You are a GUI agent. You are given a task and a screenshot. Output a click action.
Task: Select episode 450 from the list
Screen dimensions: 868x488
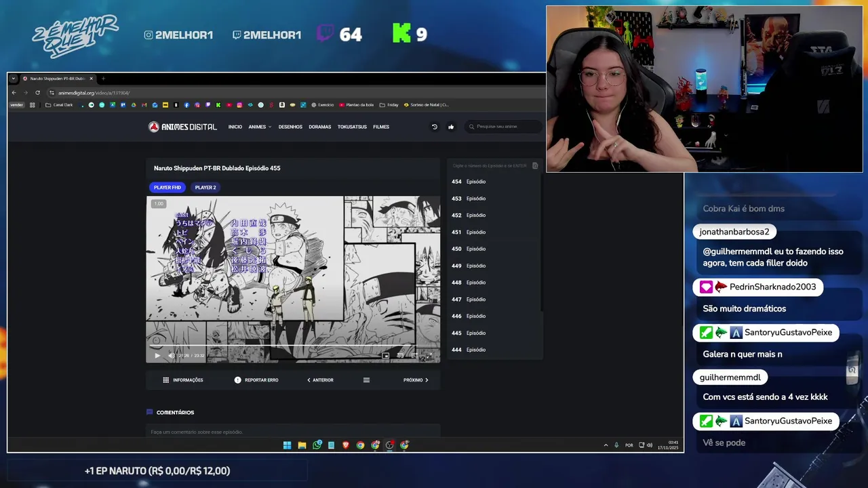(494, 249)
